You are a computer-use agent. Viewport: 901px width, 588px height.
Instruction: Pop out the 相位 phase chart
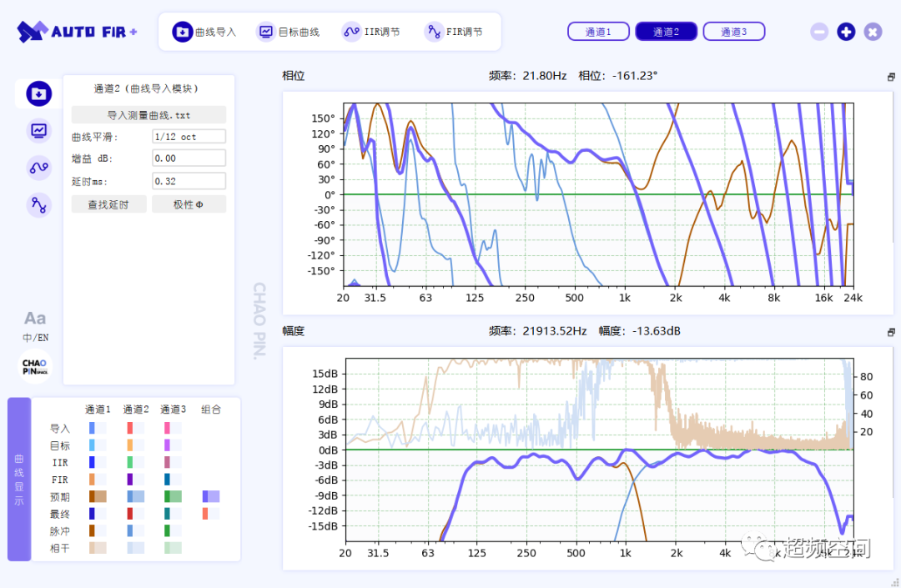891,77
